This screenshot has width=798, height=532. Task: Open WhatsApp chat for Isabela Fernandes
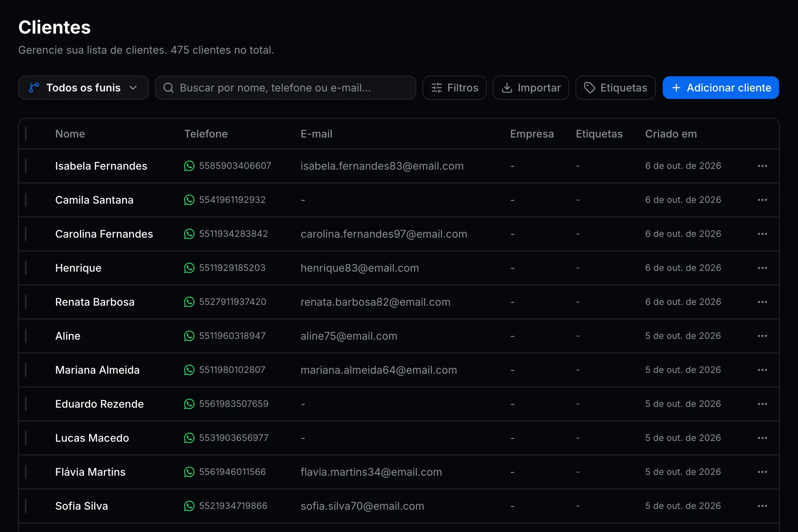tap(189, 166)
